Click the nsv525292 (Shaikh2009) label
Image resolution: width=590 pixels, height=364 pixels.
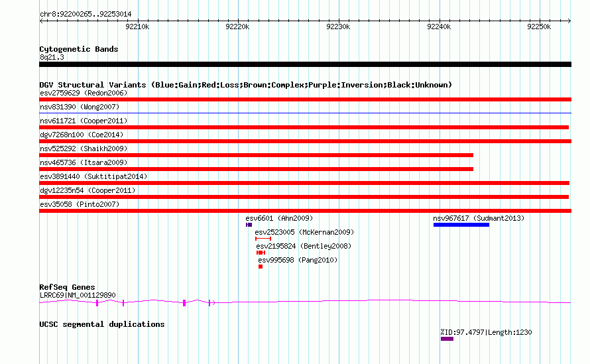[84, 149]
